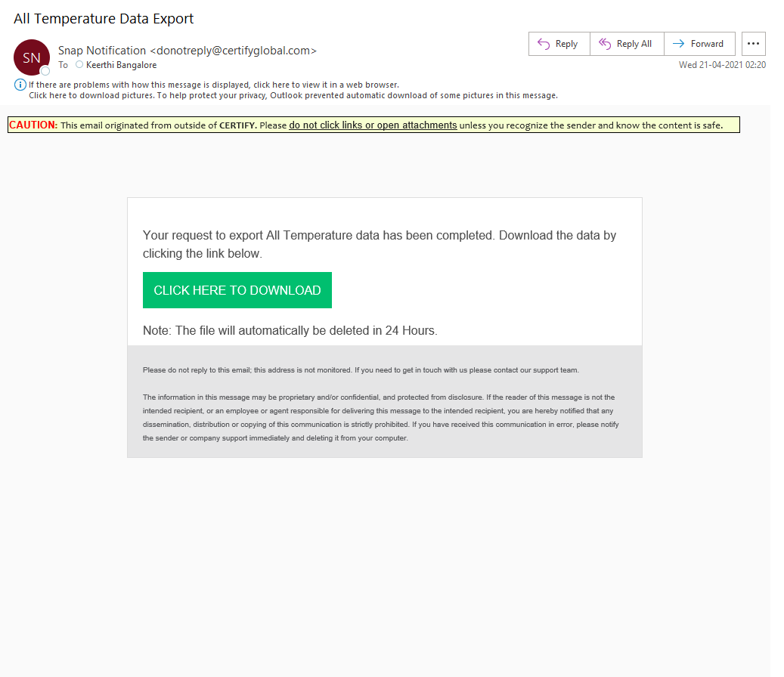
Task: Click the info icon in the message bar
Action: point(20,85)
